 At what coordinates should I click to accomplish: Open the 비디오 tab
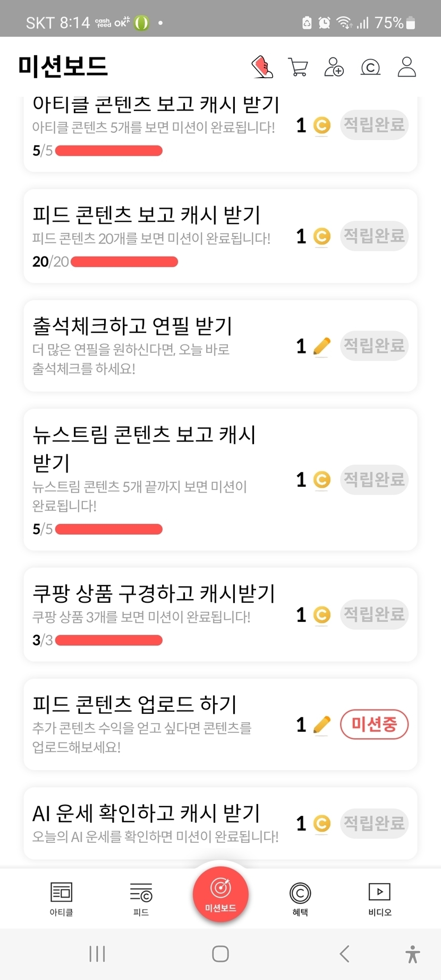coord(380,899)
